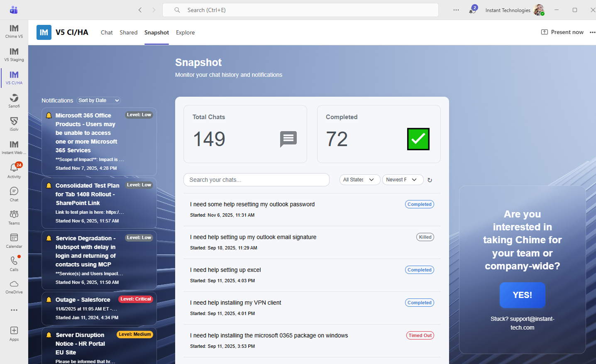Focus the Search (Ctrl+E) box
Screen dimensions: 596x364
click(x=300, y=10)
